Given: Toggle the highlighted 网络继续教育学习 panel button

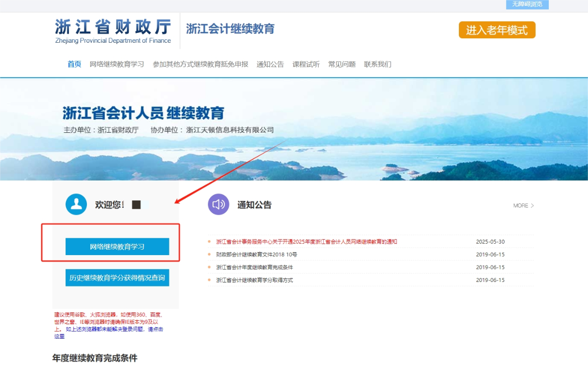Looking at the screenshot, I should pyautogui.click(x=117, y=246).
